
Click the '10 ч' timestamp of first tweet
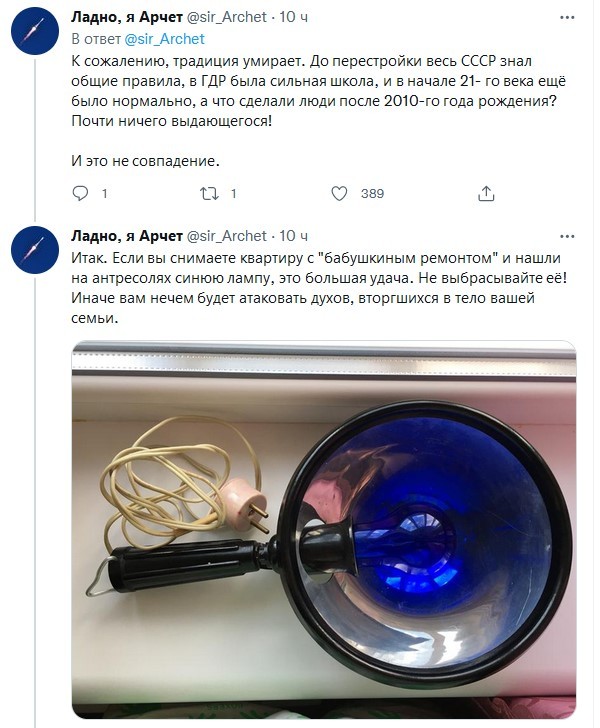click(x=293, y=17)
